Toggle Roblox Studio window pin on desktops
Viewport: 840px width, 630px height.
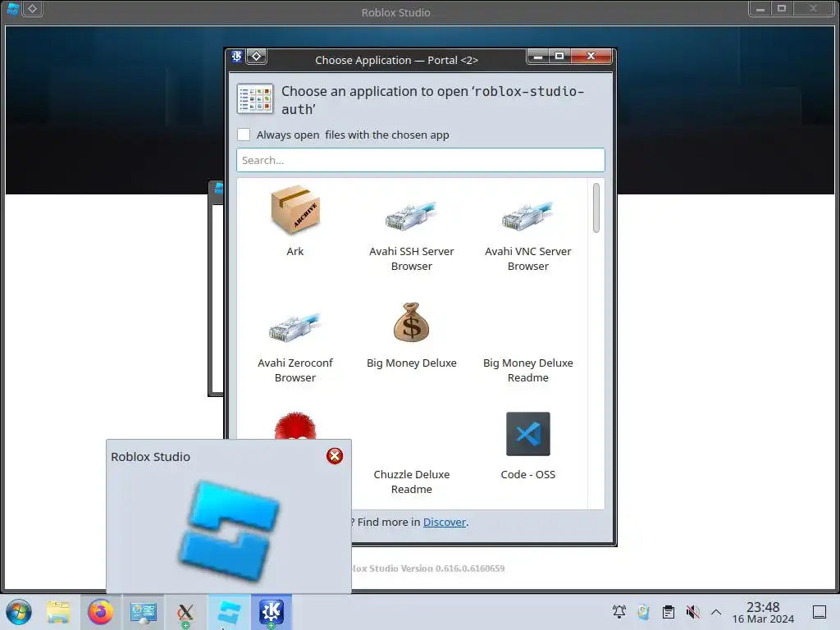pyautogui.click(x=32, y=8)
